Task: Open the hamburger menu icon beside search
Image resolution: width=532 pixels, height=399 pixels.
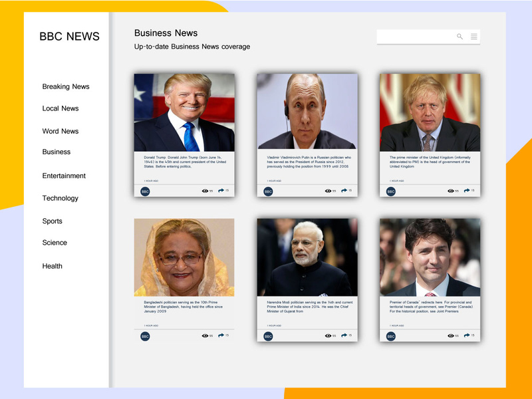Action: click(x=474, y=37)
